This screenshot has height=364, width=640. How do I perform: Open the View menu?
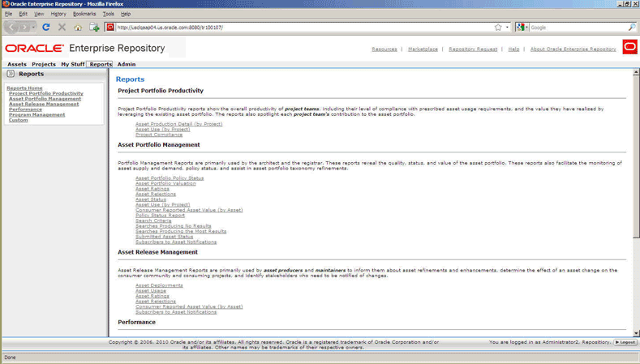39,14
